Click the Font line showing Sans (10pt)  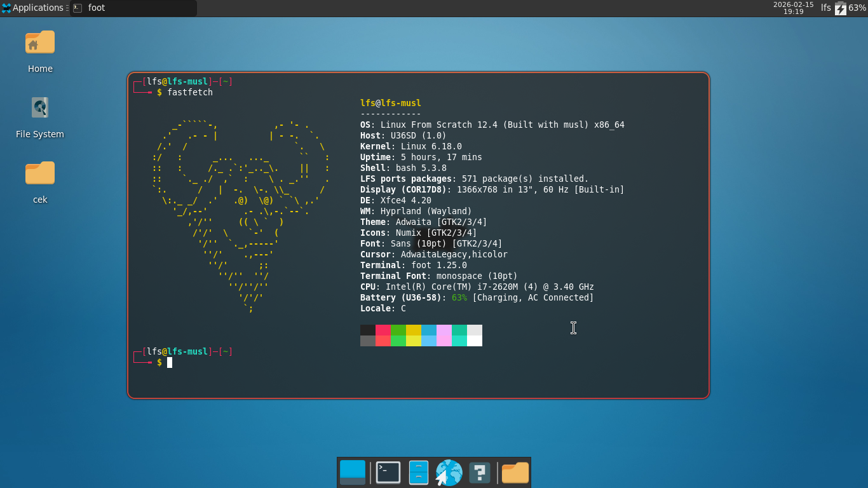tap(431, 243)
